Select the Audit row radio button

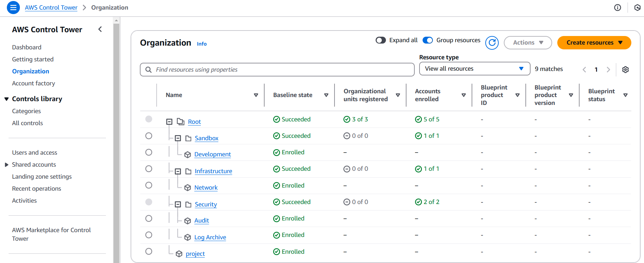(x=149, y=218)
